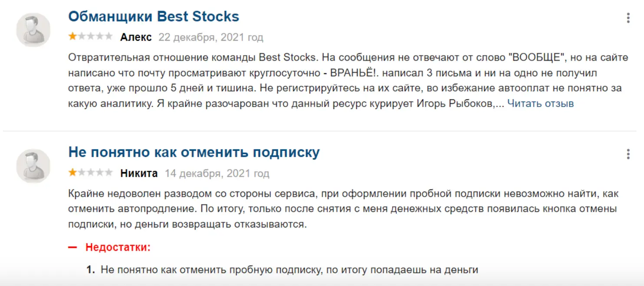Open the options menu for the Алекс review
This screenshot has width=644, height=286.
point(628,18)
